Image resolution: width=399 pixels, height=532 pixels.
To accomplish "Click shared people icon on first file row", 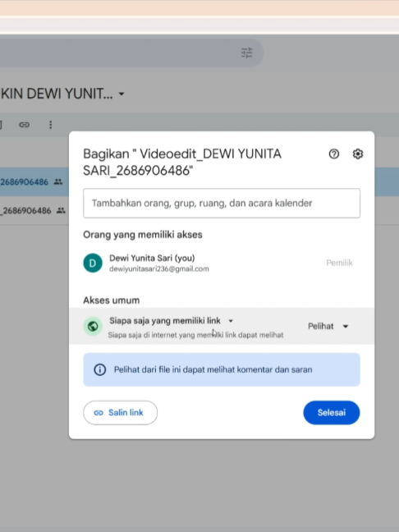I will [58, 182].
